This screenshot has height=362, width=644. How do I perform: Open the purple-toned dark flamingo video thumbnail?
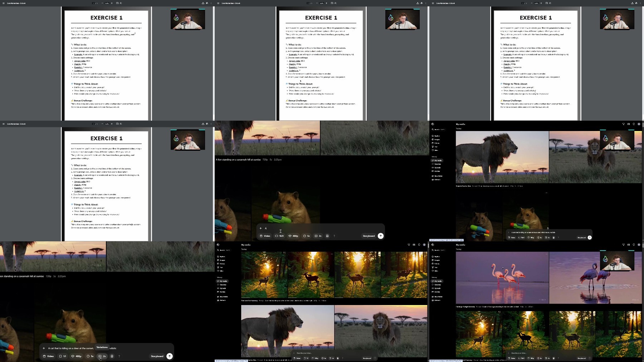pyautogui.click(x=595, y=278)
